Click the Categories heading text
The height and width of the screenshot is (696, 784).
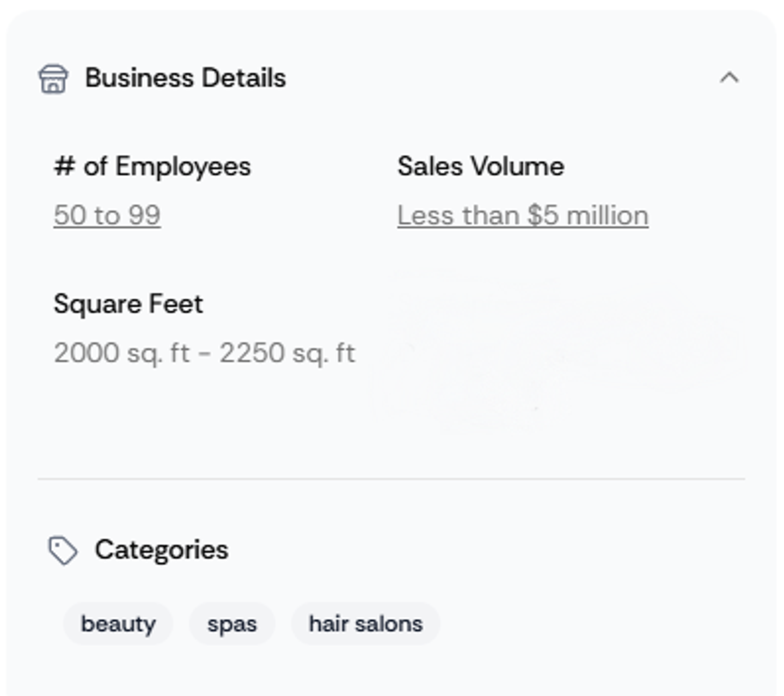(x=162, y=550)
